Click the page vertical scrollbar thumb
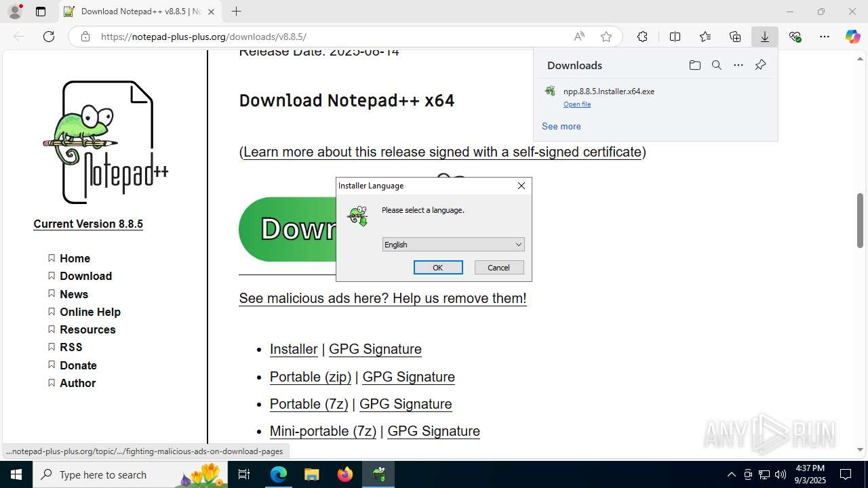The image size is (868, 488). click(x=860, y=221)
